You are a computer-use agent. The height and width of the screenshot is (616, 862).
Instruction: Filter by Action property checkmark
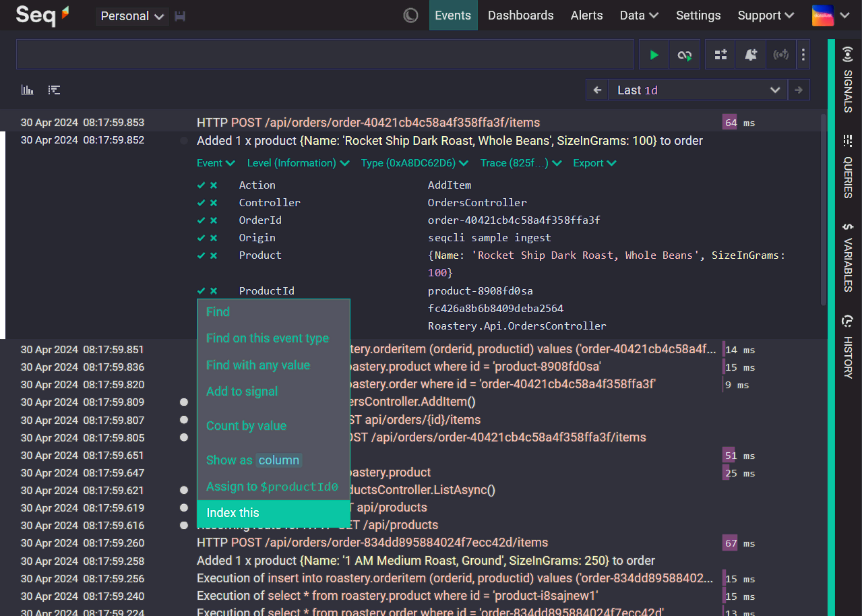click(x=201, y=185)
